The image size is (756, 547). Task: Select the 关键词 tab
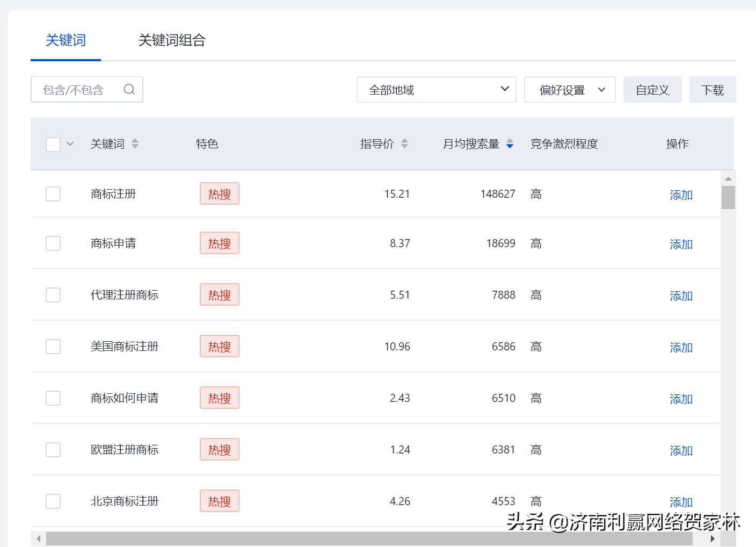click(x=66, y=40)
